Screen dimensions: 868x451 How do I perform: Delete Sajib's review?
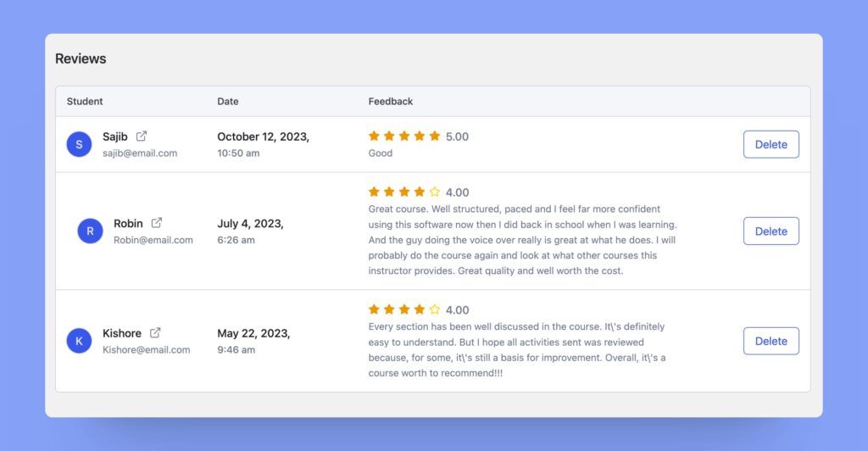click(x=771, y=144)
